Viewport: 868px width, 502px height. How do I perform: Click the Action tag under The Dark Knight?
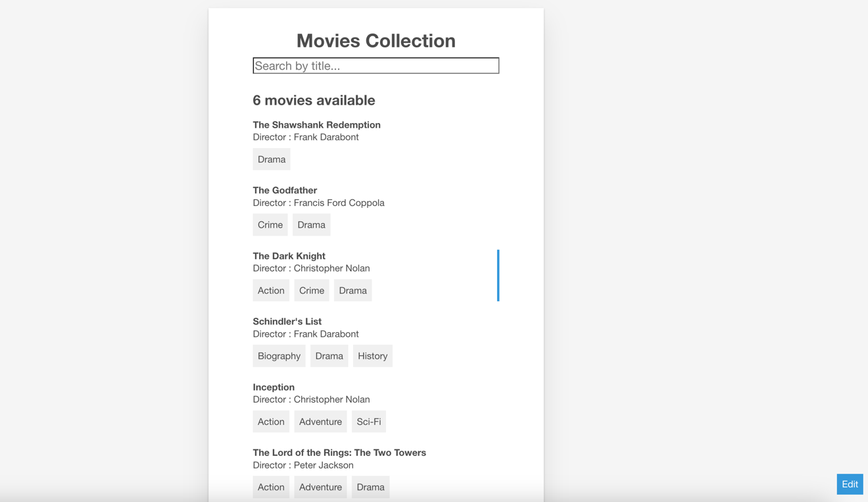(271, 290)
